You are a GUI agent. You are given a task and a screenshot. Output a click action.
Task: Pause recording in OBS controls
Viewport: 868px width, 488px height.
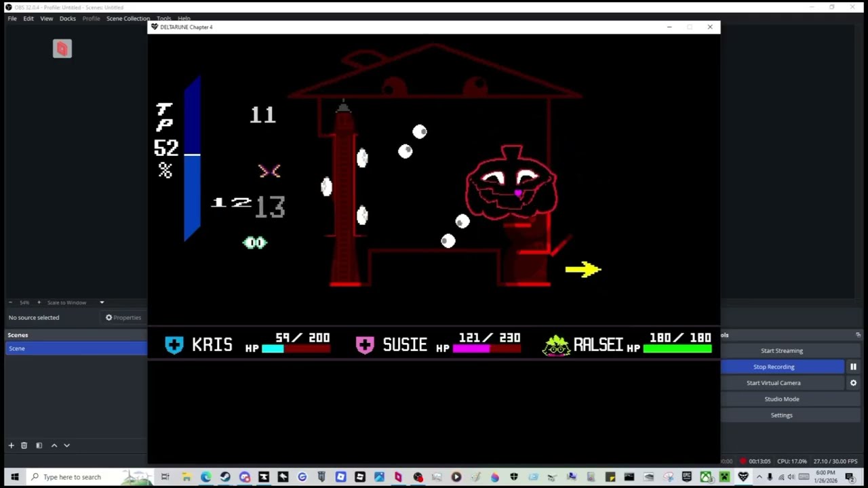853,367
